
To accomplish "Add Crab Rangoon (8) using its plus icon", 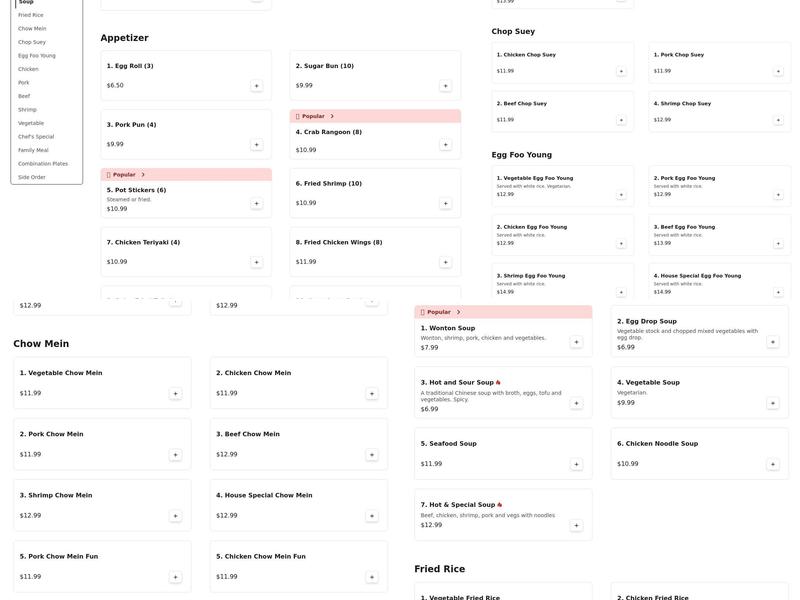I will click(445, 145).
